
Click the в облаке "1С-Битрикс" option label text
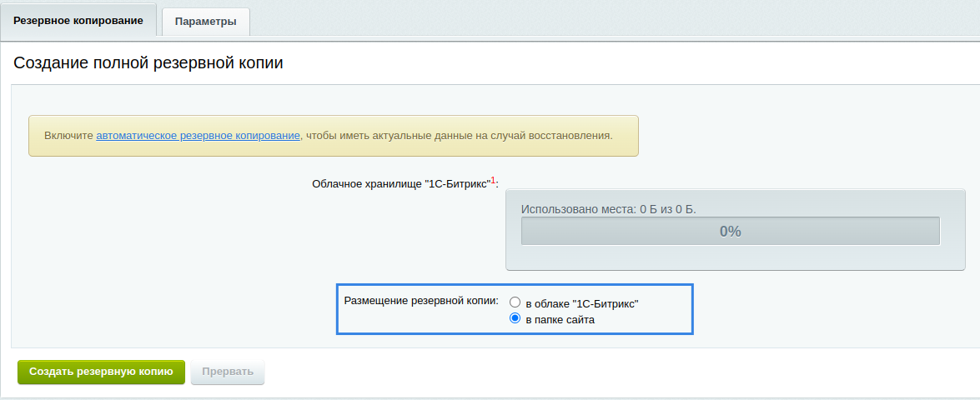pos(582,304)
